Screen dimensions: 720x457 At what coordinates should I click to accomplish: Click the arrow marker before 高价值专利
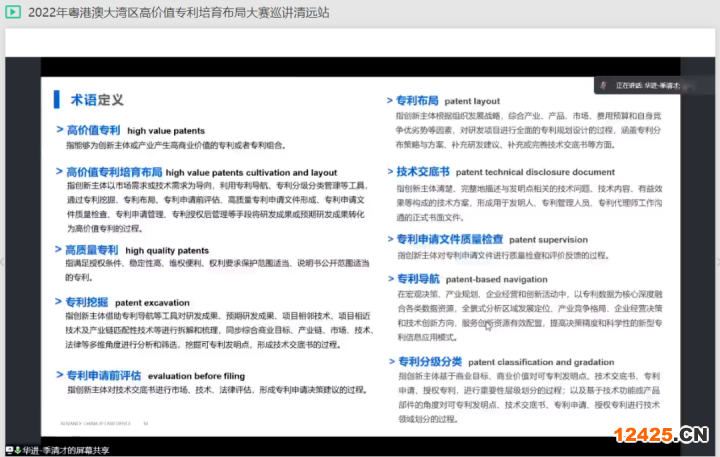click(x=59, y=130)
